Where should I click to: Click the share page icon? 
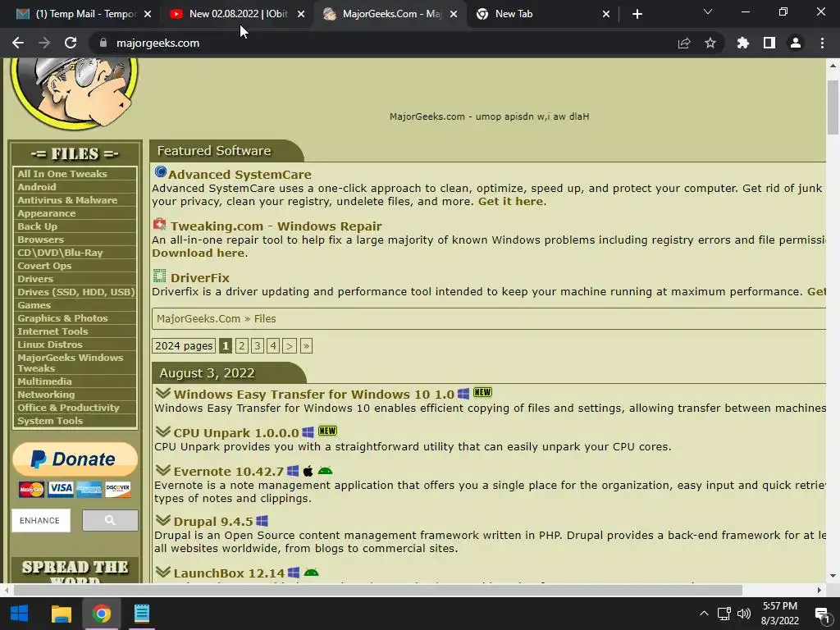[684, 43]
